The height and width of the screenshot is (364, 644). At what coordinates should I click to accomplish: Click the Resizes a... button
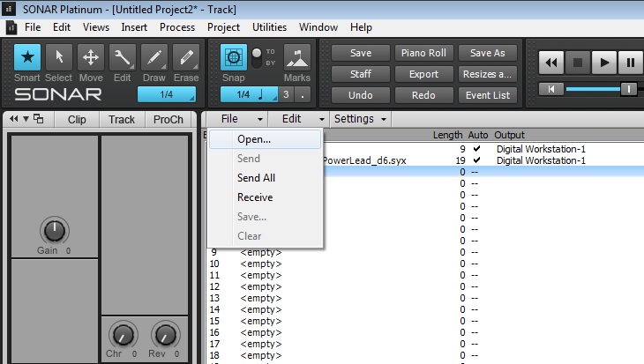click(x=488, y=74)
